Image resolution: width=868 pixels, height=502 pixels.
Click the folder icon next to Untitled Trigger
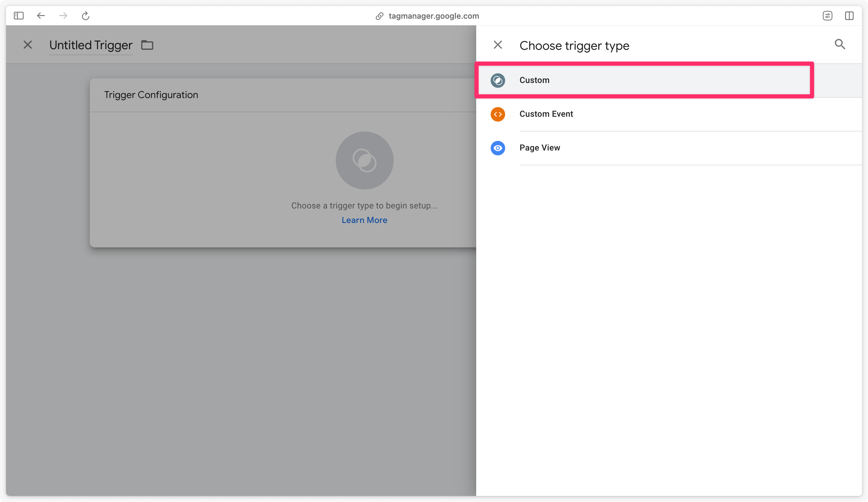[147, 45]
